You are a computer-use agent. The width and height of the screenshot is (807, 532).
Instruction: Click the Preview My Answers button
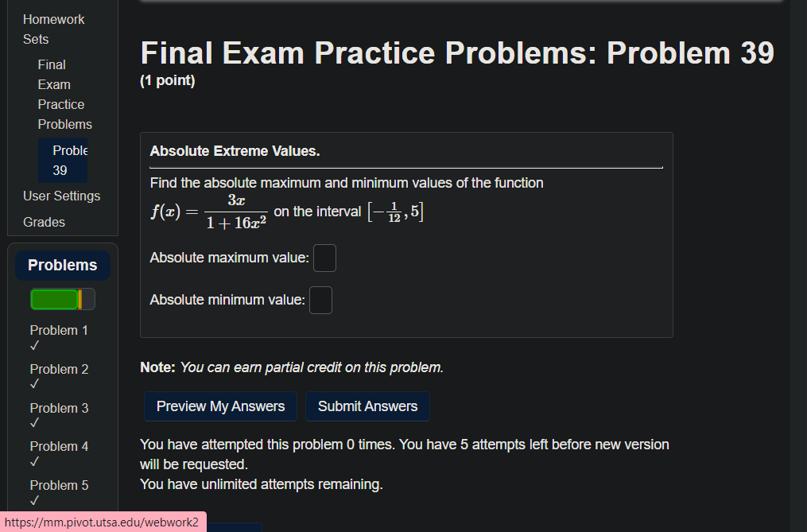tap(219, 406)
